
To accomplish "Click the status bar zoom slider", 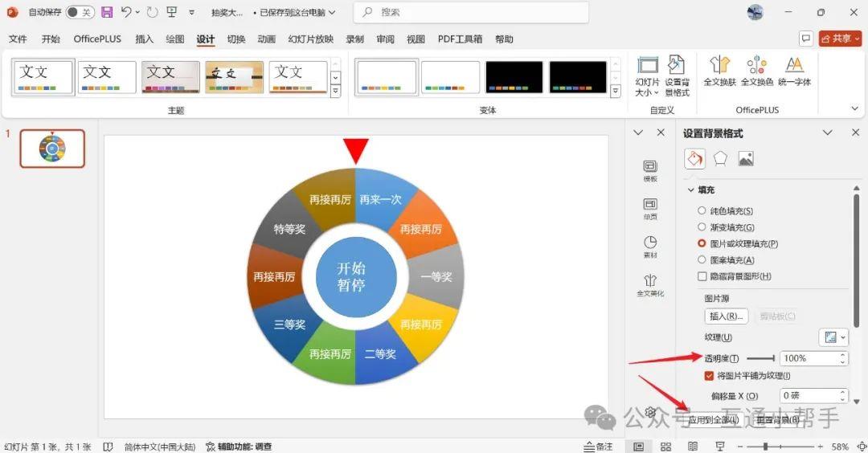I will coord(780,447).
